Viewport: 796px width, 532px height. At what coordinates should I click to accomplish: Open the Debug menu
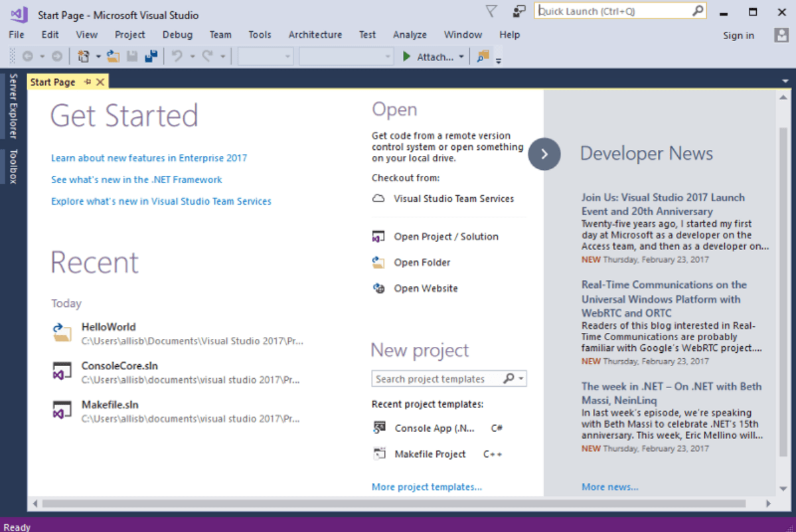tap(177, 34)
